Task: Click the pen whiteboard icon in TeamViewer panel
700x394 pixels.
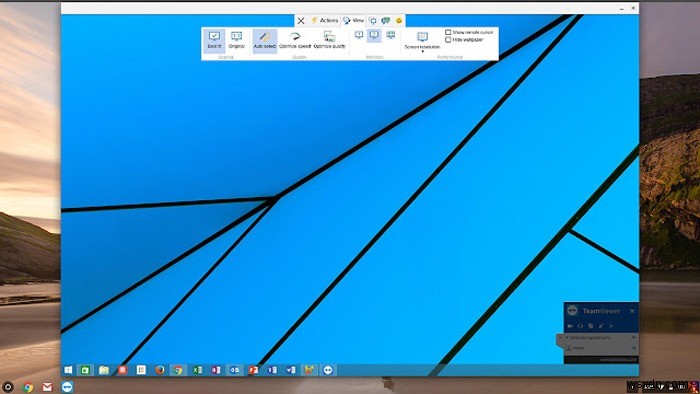Action: pyautogui.click(x=601, y=326)
